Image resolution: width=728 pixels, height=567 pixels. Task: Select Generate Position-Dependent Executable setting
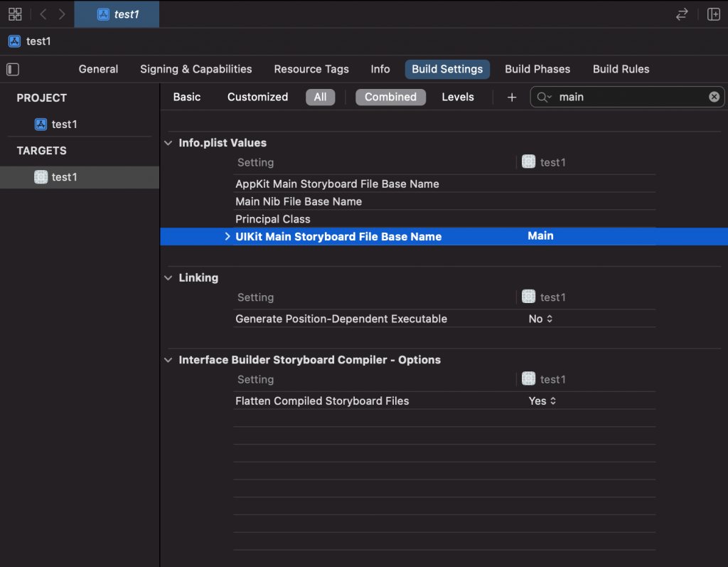(x=341, y=319)
